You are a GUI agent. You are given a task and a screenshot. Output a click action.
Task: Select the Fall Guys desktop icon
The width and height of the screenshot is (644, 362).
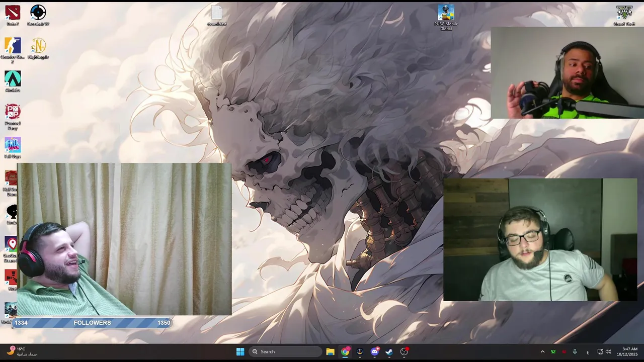tap(13, 148)
